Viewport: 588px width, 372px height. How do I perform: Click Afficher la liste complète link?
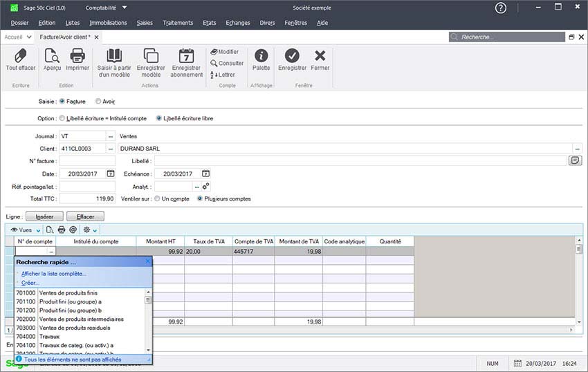pos(53,274)
